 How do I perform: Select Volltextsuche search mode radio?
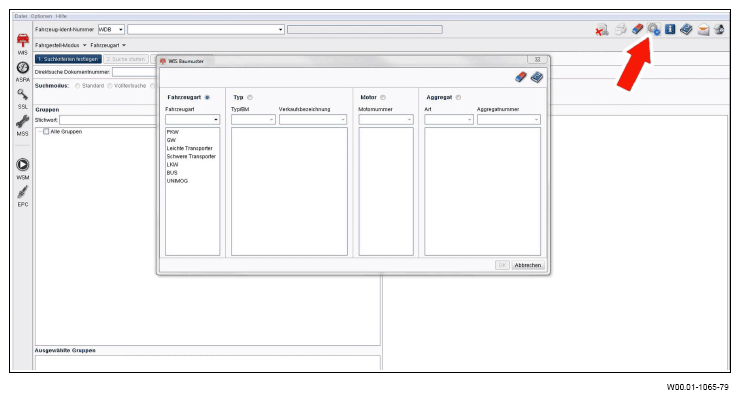110,86
